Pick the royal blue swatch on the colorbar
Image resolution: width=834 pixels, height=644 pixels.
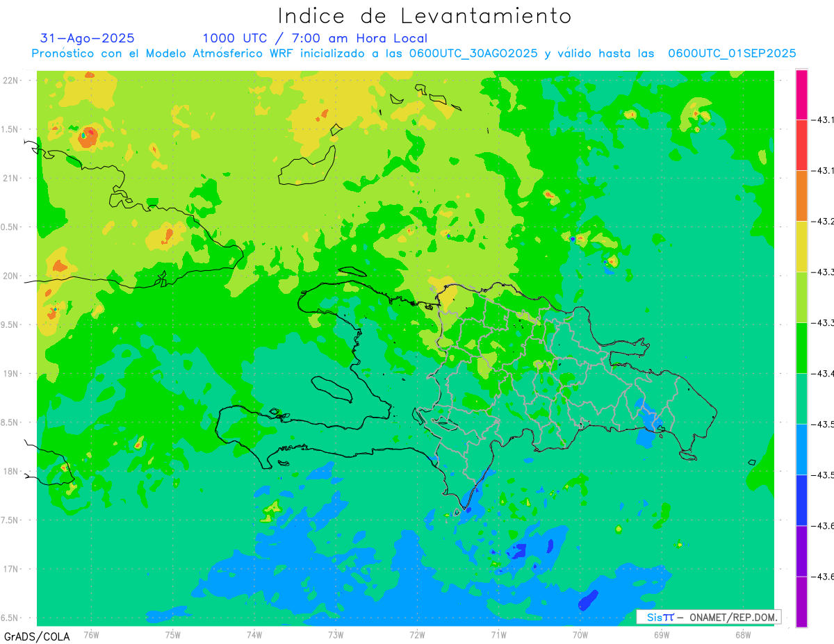pos(801,500)
